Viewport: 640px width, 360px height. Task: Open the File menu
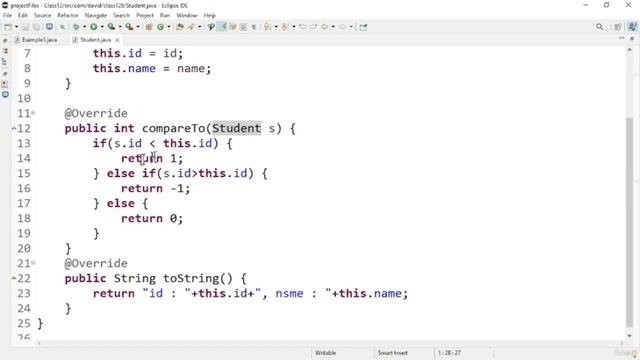click(x=7, y=16)
